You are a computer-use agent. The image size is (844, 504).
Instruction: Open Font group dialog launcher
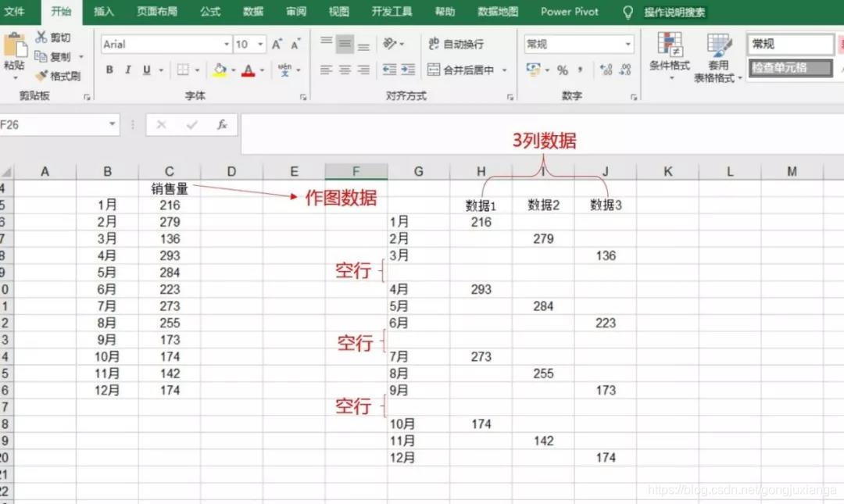[x=303, y=97]
